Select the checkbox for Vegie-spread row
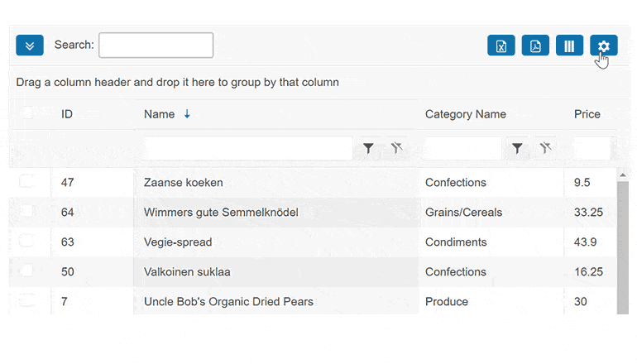 (26, 242)
